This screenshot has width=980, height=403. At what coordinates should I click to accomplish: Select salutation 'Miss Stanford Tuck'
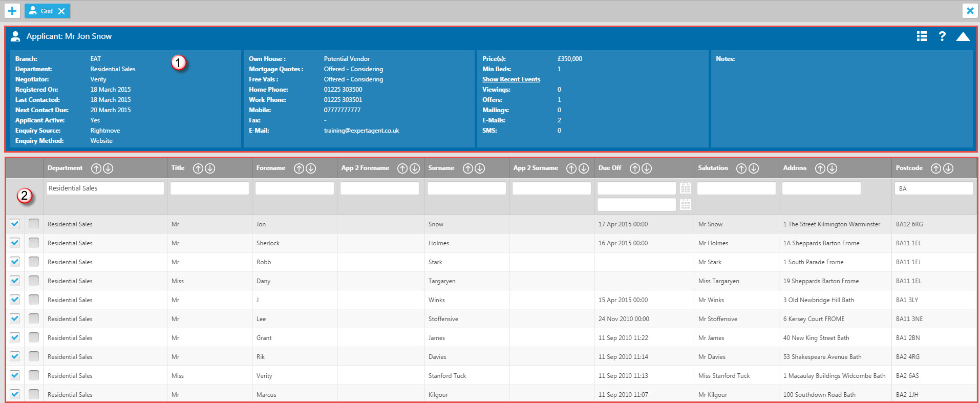tap(724, 376)
